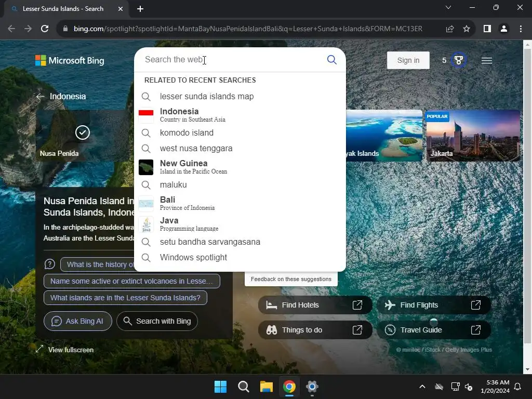
Task: Click the volcanoes question chip
Action: (131, 281)
